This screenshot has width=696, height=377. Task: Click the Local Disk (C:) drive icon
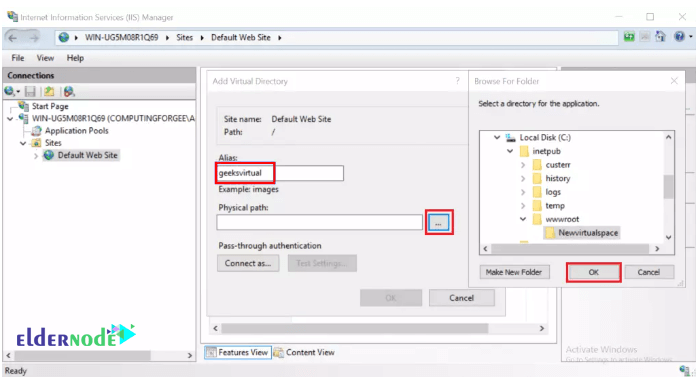click(510, 138)
